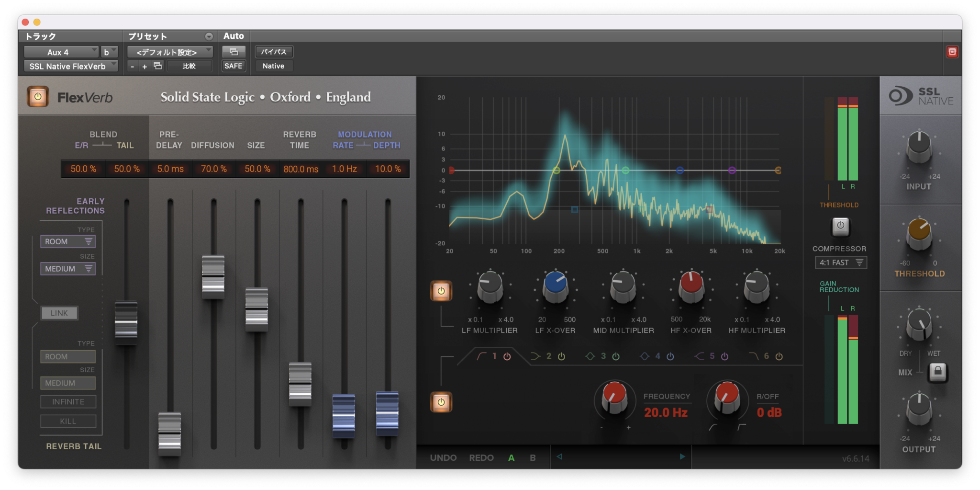
Task: Select the bell curve icon for EQ band 3
Action: 591,356
